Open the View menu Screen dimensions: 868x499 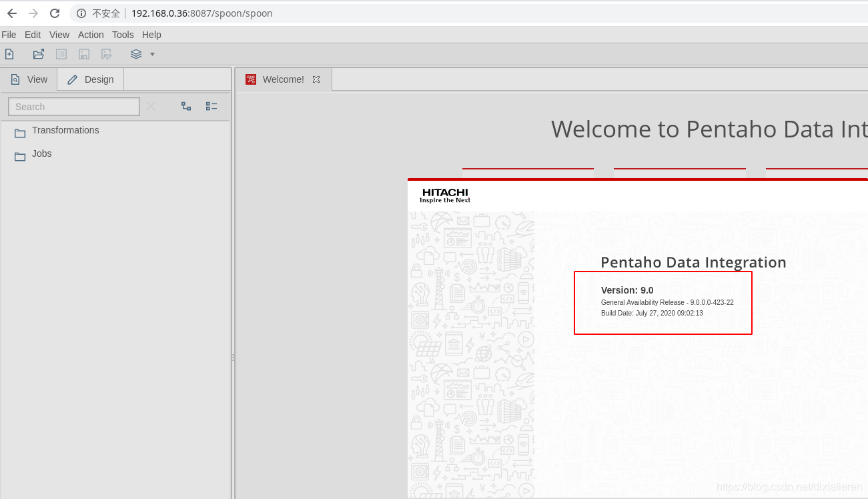[59, 35]
